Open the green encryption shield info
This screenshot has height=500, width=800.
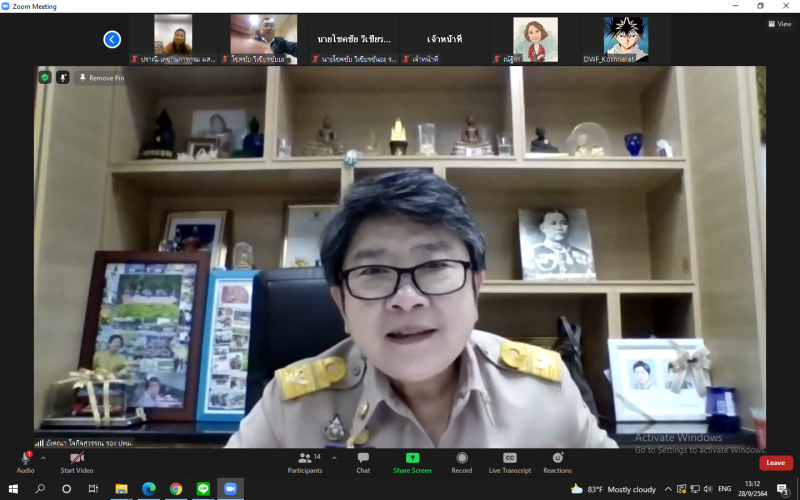click(45, 78)
